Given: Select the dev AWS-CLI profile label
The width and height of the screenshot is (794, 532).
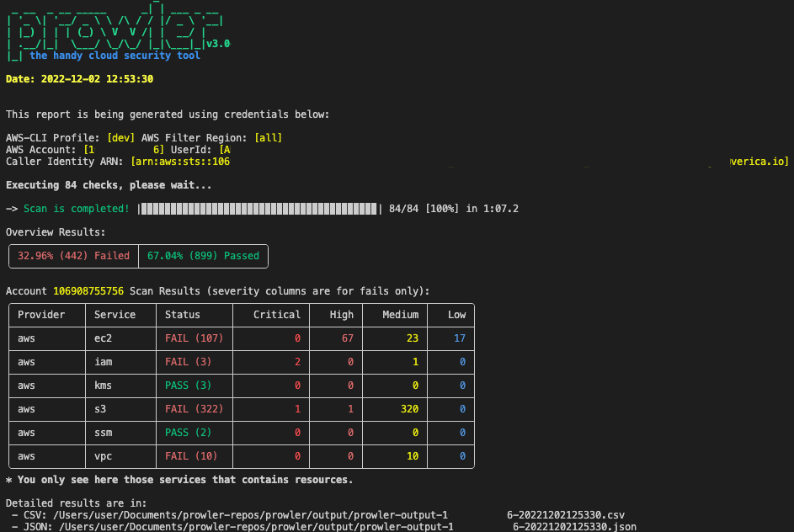Looking at the screenshot, I should [120, 137].
